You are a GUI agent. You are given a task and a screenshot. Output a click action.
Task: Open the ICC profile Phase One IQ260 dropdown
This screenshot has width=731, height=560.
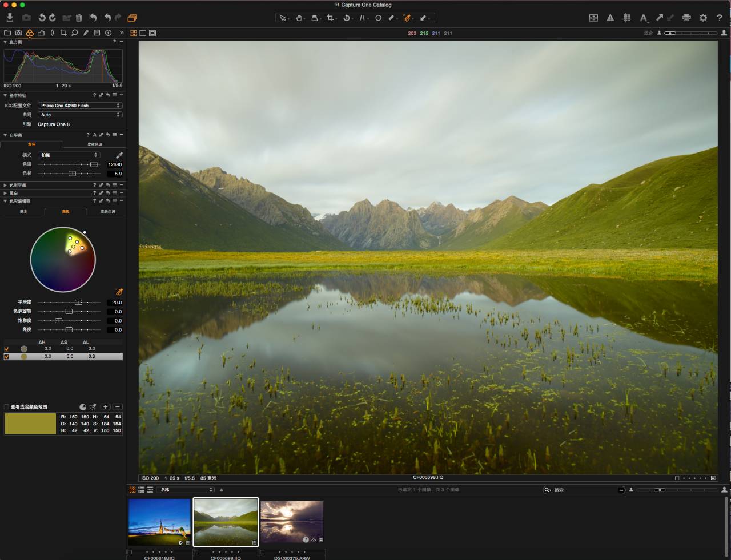pyautogui.click(x=80, y=106)
